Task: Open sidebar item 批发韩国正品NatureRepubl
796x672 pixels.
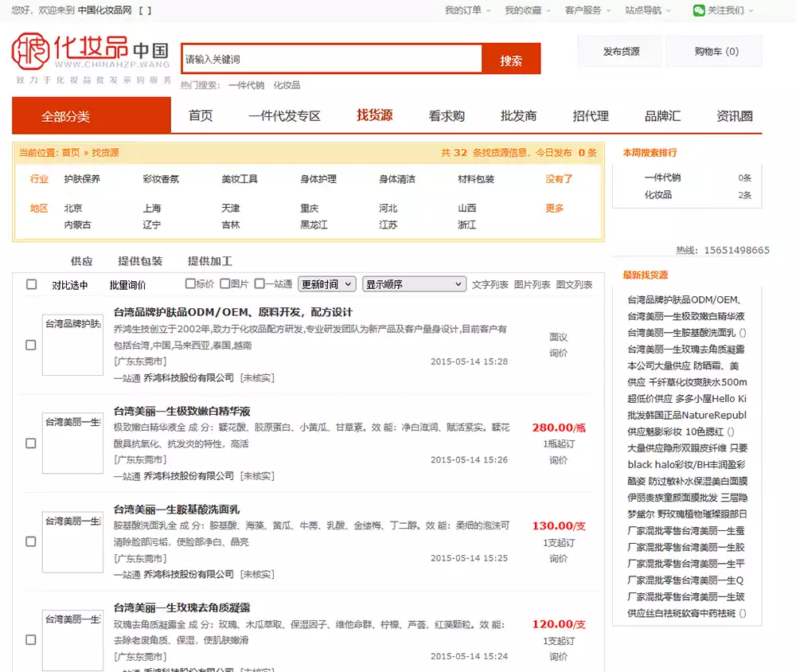Action: click(x=687, y=415)
